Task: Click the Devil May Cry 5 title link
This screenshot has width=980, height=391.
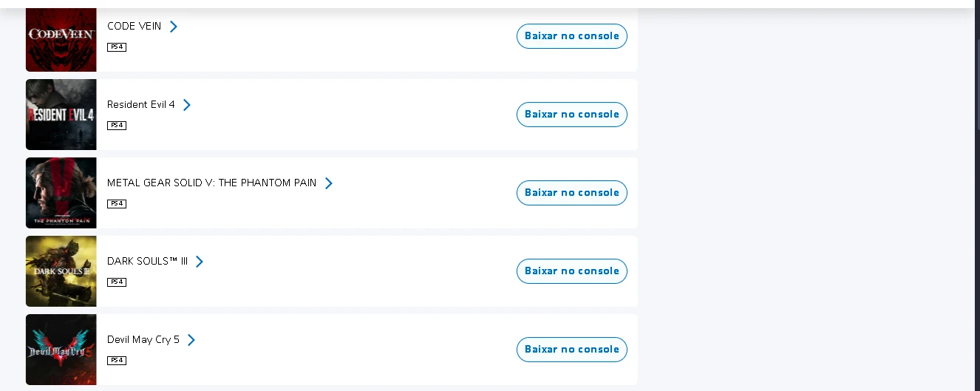Action: (x=143, y=340)
